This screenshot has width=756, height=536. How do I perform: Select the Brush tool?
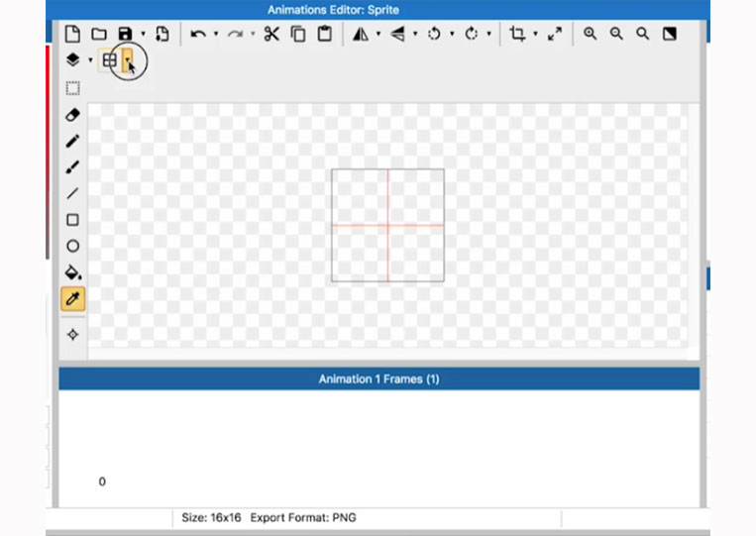(x=72, y=167)
